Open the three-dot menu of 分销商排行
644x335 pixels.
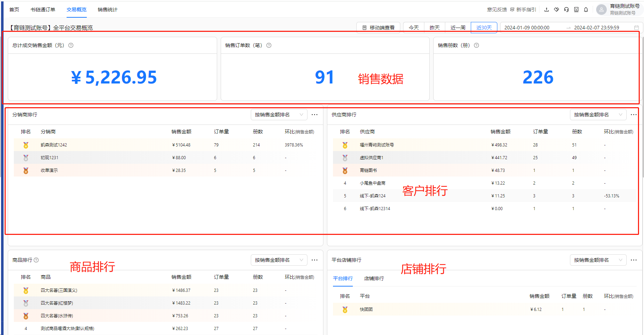click(x=315, y=115)
